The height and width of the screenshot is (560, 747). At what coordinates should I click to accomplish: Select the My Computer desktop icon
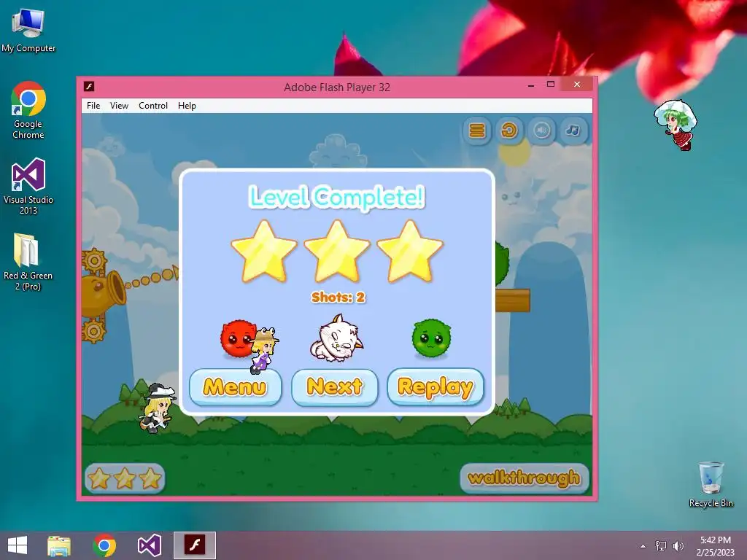[28, 31]
